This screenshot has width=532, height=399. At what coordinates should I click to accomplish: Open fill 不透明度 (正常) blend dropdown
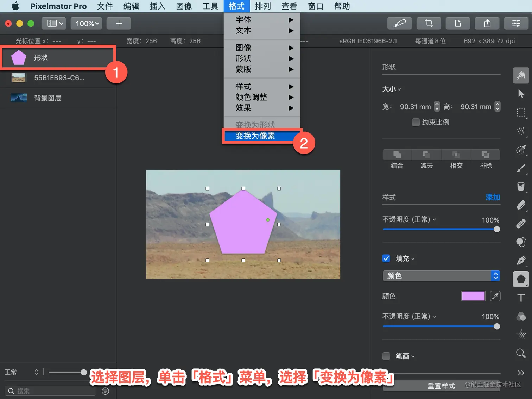[x=409, y=317]
